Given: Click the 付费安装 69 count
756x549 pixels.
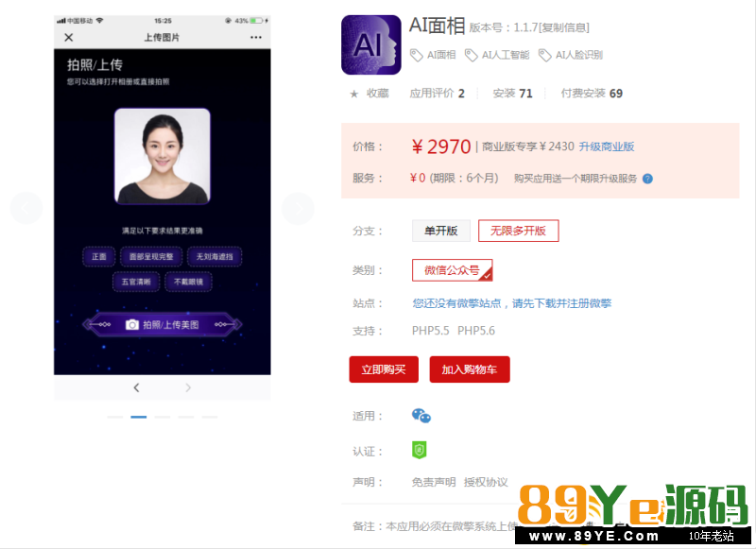Looking at the screenshot, I should click(592, 93).
